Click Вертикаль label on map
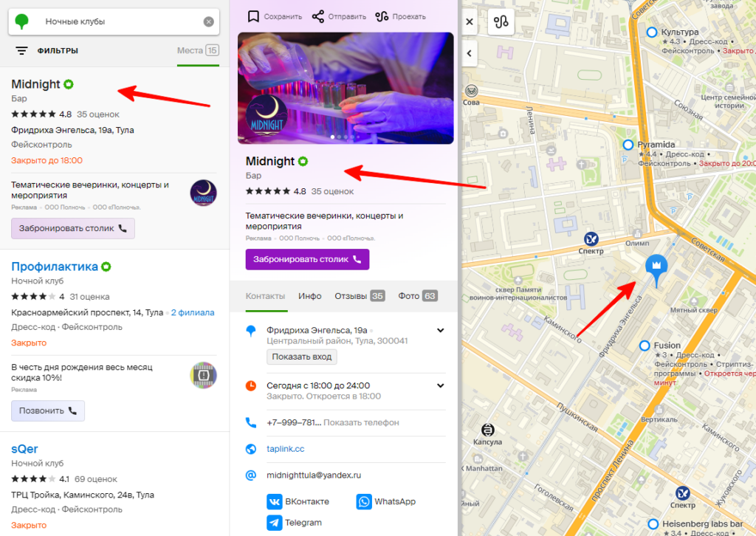This screenshot has width=756, height=536. tap(659, 419)
